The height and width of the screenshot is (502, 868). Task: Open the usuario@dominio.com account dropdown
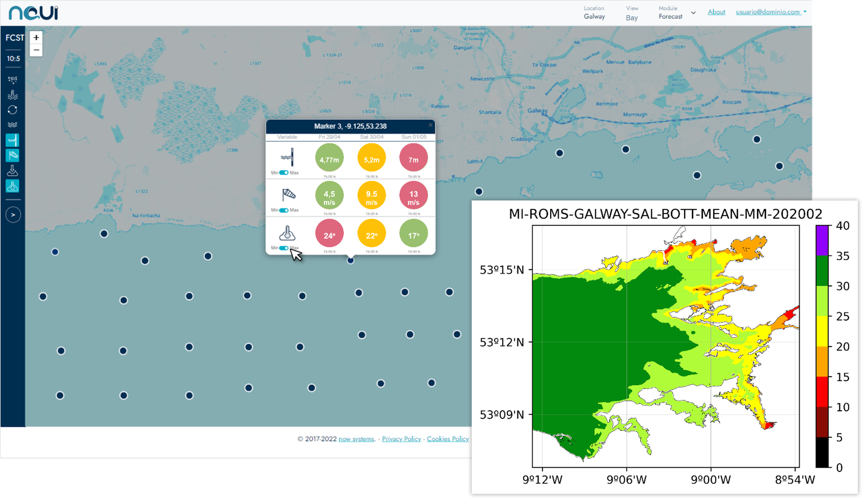coord(770,12)
